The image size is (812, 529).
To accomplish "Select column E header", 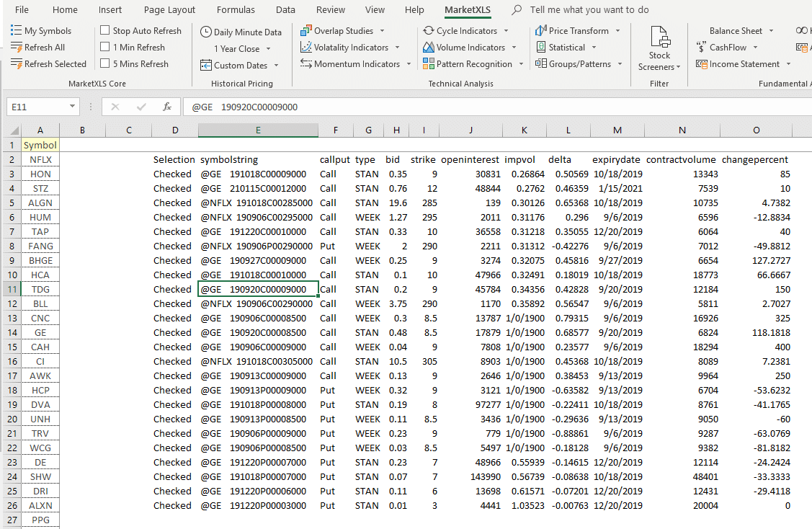I will 258,130.
